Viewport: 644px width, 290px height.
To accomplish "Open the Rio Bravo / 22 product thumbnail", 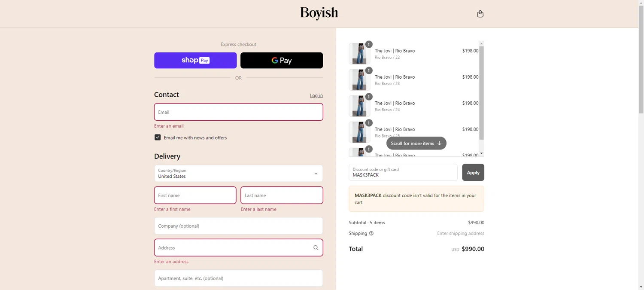I will pos(359,54).
